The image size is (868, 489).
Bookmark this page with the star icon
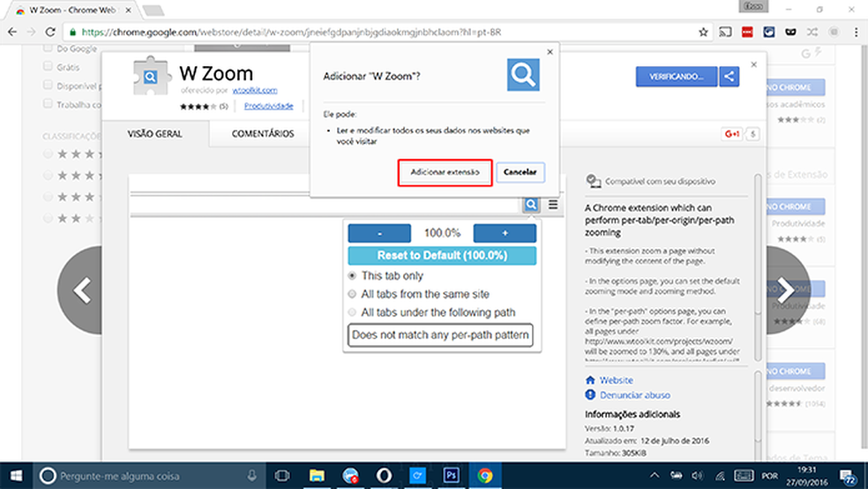[703, 32]
